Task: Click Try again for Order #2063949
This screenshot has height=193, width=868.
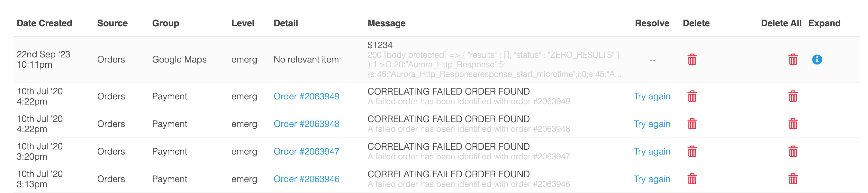Action: (652, 96)
